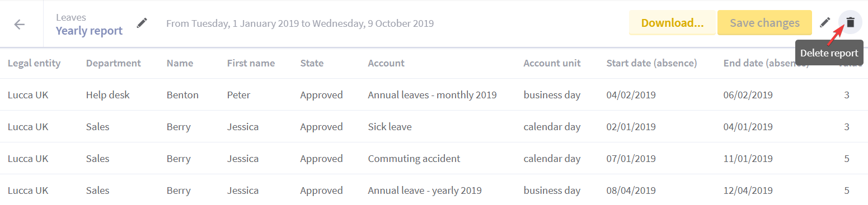Select Peter Benton's Annual leaves row

(x=434, y=95)
